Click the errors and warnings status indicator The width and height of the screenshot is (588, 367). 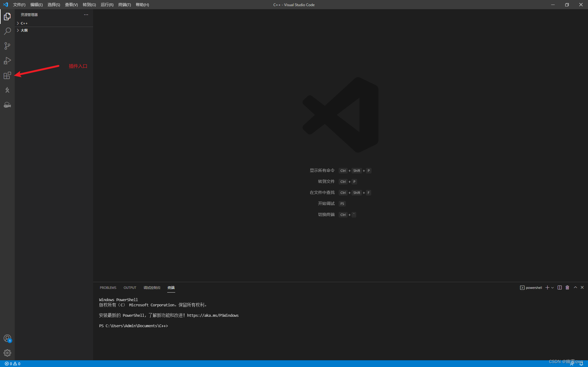point(13,364)
